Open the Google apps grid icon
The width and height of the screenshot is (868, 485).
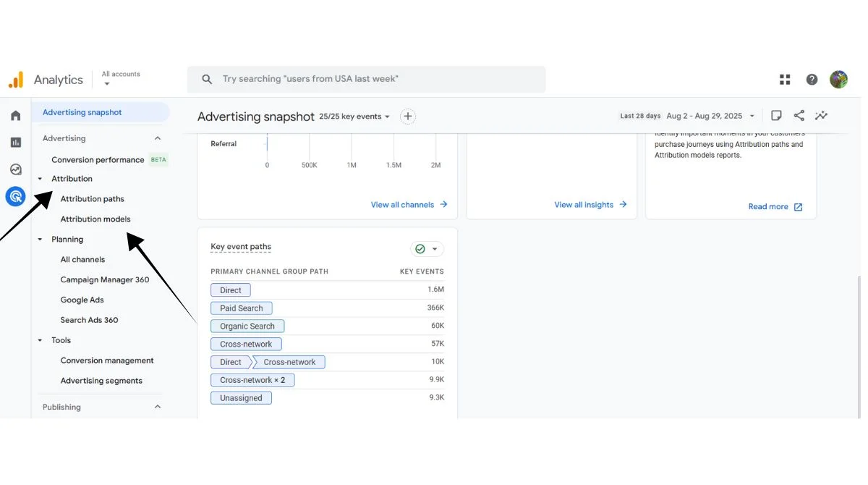[785, 80]
